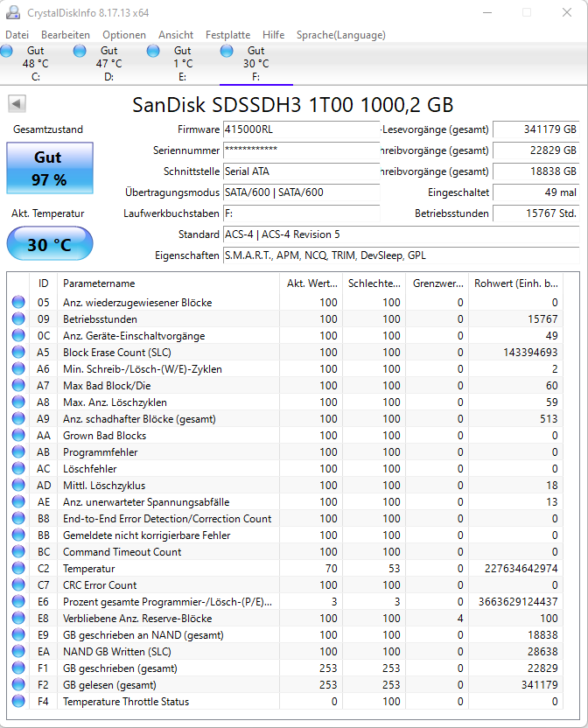Open the Sprache(Language) menu
This screenshot has width=588, height=728.
(x=341, y=35)
